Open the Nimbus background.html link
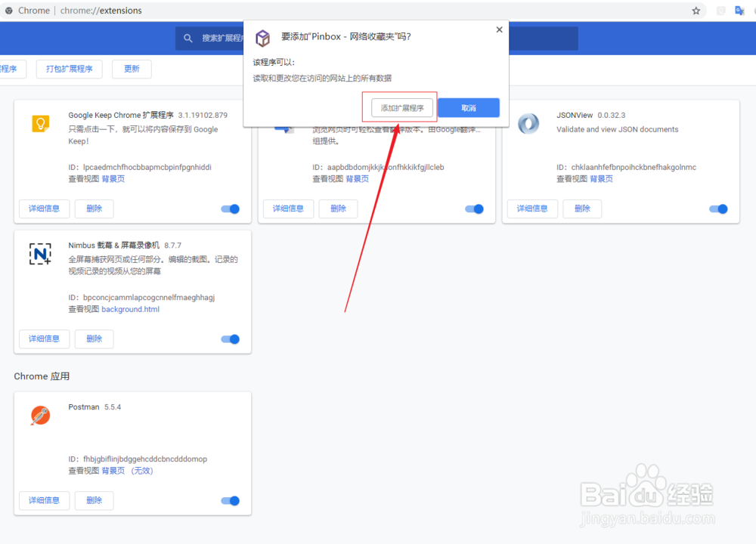756x544 pixels. point(130,309)
